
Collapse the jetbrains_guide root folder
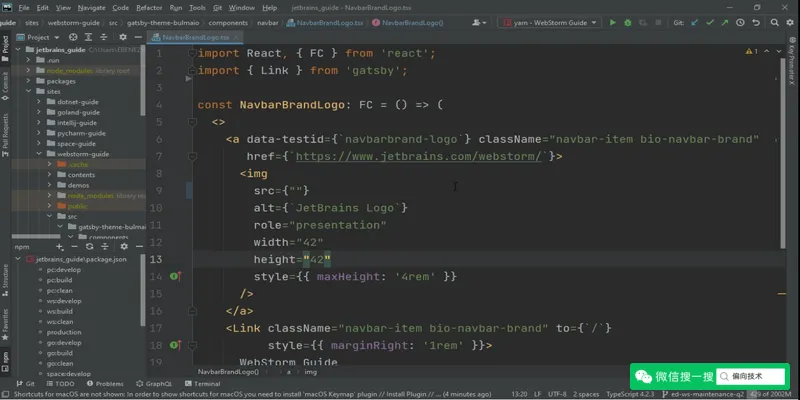(18, 49)
